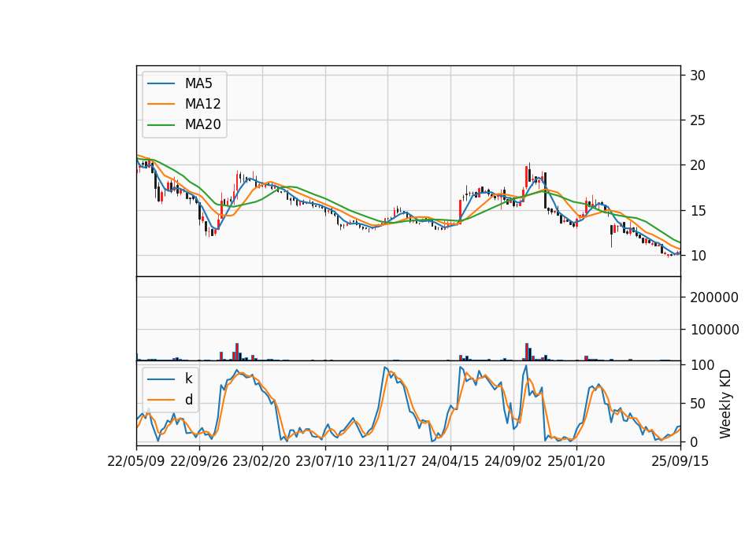Click the date label 22/09/26
Image resolution: width=756 pixels, height=543 pixels.
199,461
